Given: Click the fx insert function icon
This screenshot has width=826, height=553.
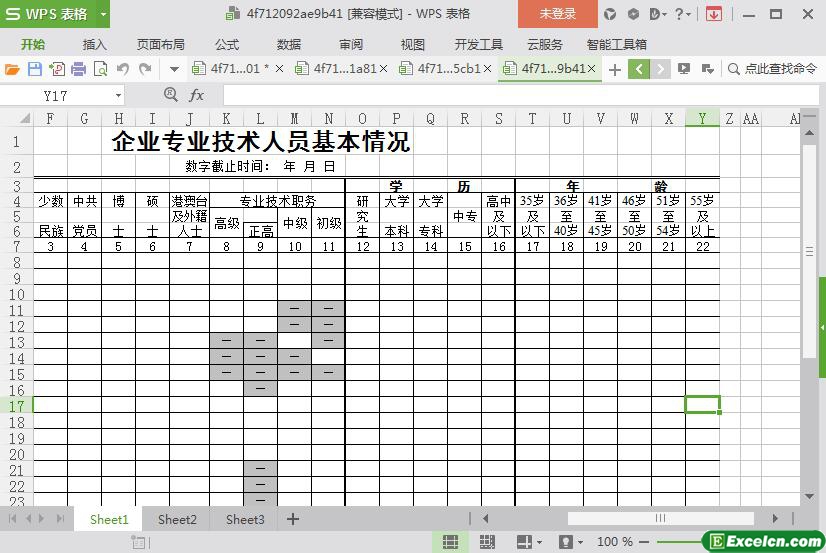Looking at the screenshot, I should point(197,95).
